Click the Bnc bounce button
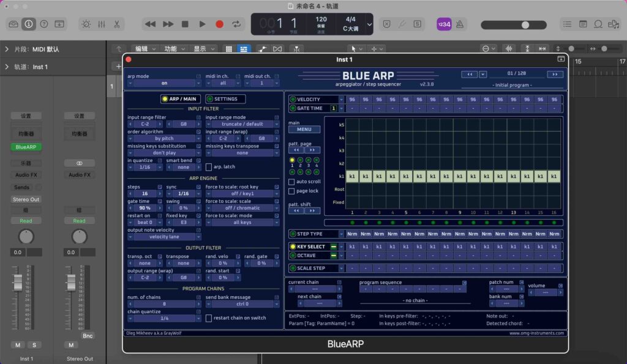The image size is (627, 364). (88, 336)
